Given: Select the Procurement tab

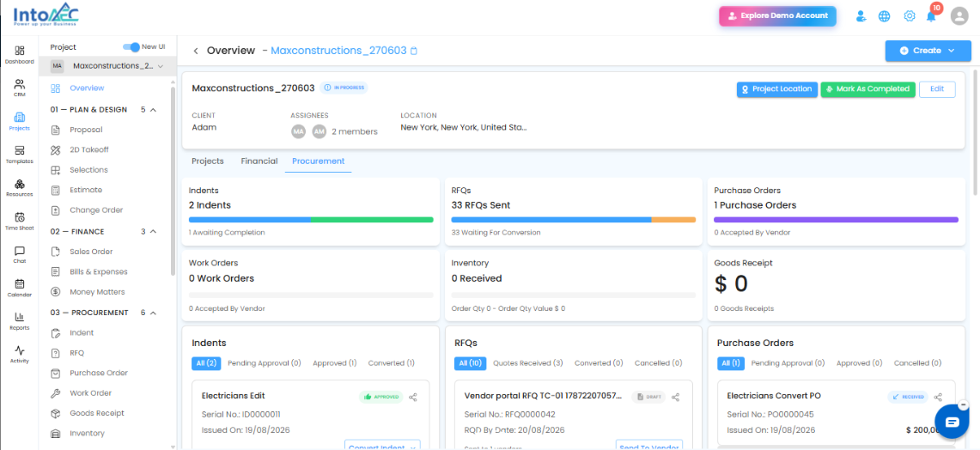Looking at the screenshot, I should pos(318,161).
